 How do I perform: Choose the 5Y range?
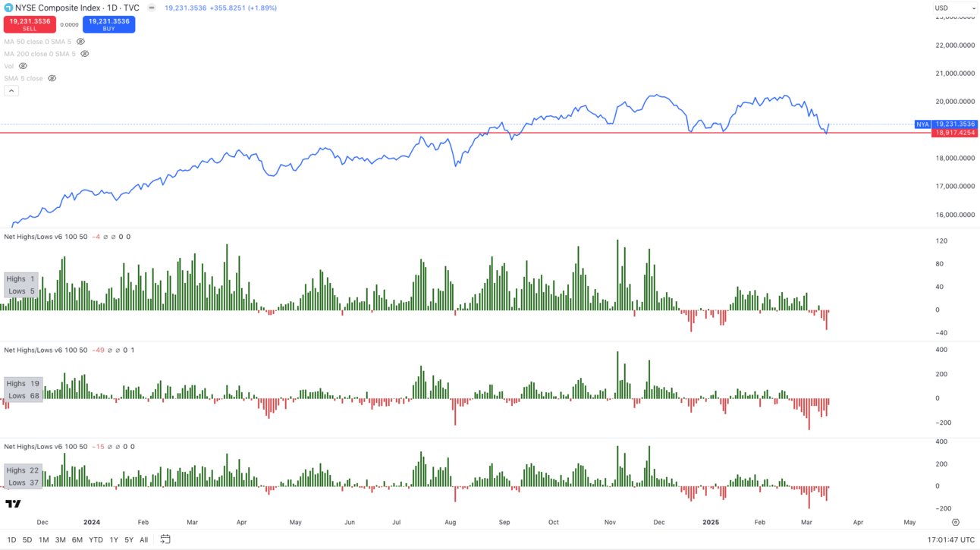[x=129, y=540]
